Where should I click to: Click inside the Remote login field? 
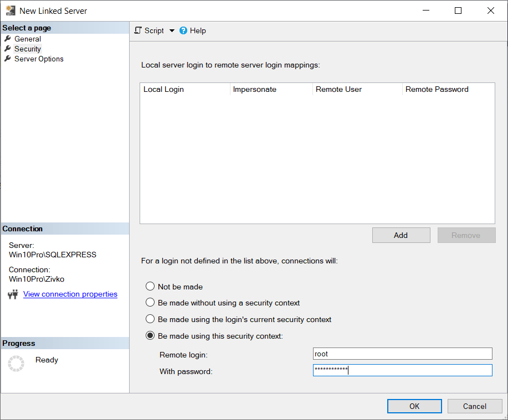point(402,353)
